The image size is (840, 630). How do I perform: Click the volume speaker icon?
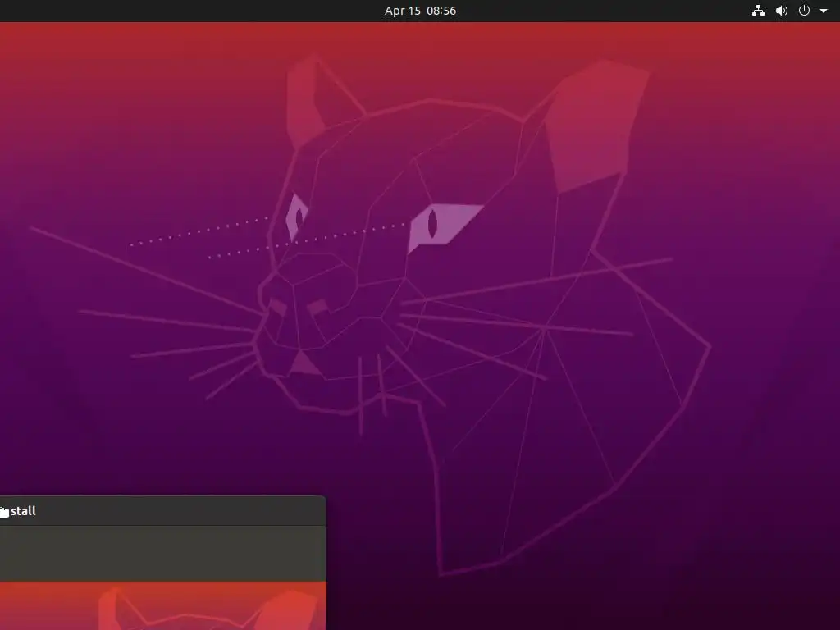click(x=782, y=11)
